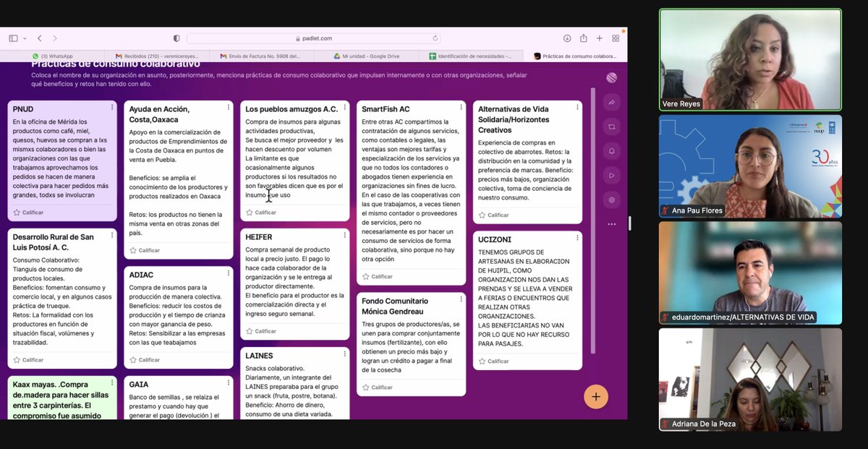The width and height of the screenshot is (868, 449).
Task: Open the Safari share menu
Action: pyautogui.click(x=583, y=38)
